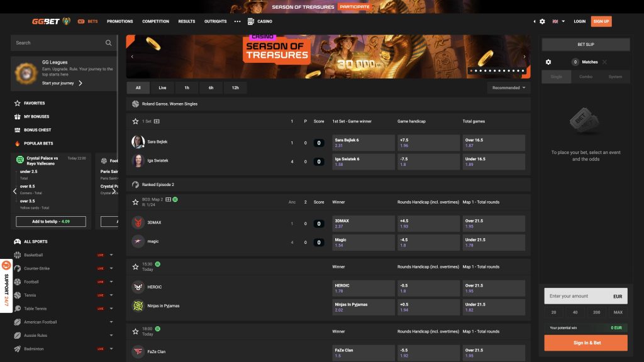This screenshot has width=644, height=362.
Task: Switch bet slip to System tab
Action: (x=615, y=77)
